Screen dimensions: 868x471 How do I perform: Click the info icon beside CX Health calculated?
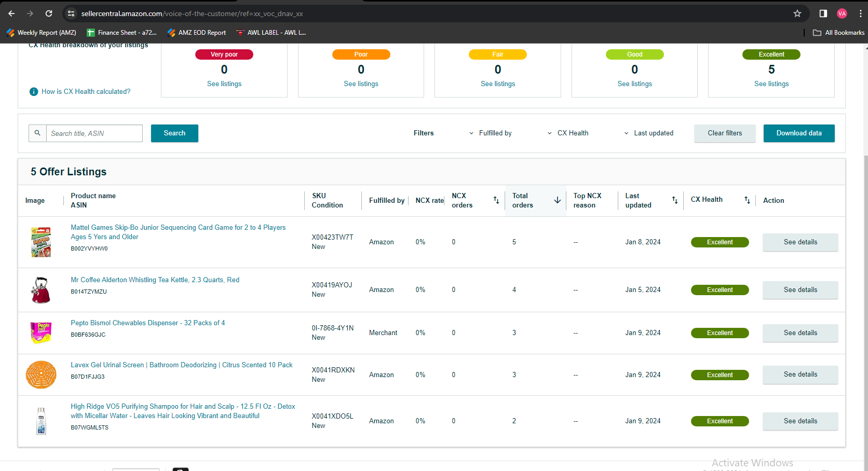(x=34, y=92)
